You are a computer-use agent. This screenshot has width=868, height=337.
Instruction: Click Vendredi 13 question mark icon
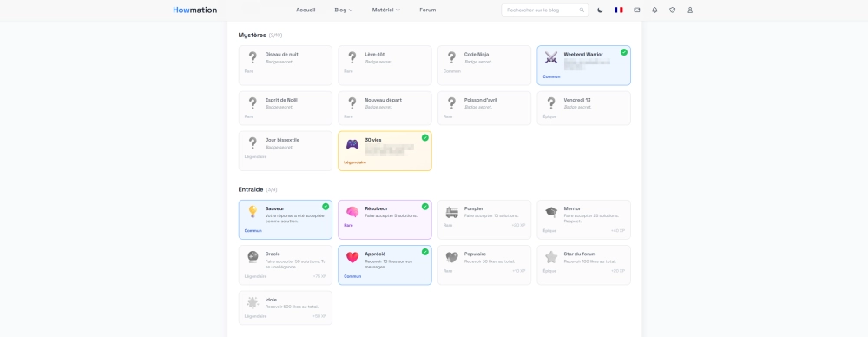551,103
